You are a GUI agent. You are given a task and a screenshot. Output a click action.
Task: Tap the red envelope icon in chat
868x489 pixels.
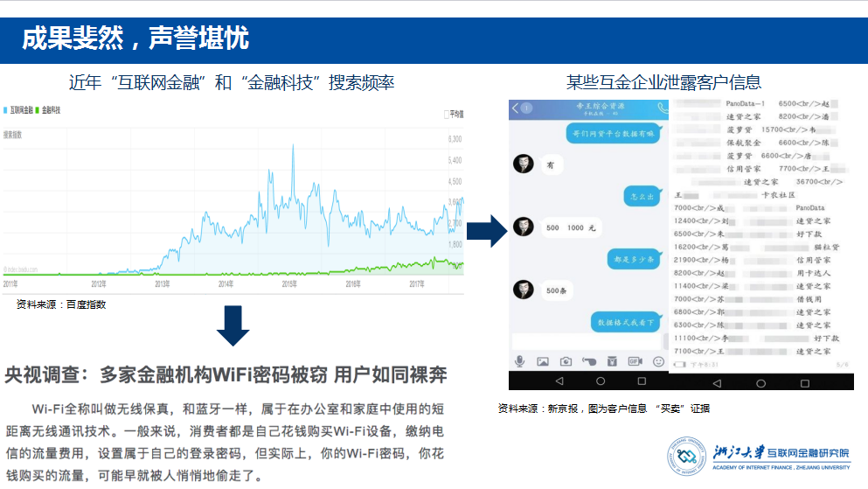tap(612, 361)
